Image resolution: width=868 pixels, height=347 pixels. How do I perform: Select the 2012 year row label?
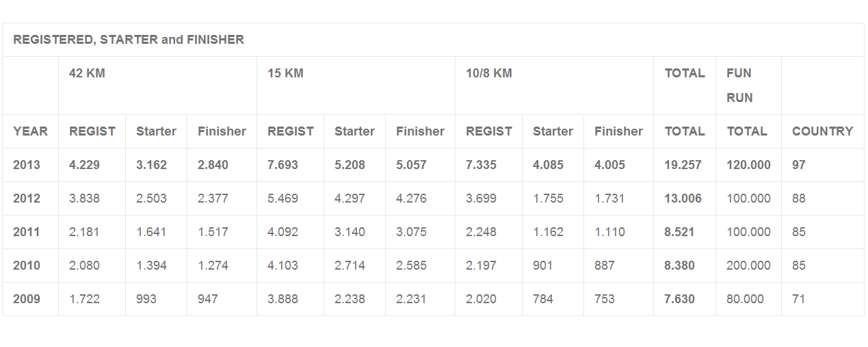pos(27,198)
